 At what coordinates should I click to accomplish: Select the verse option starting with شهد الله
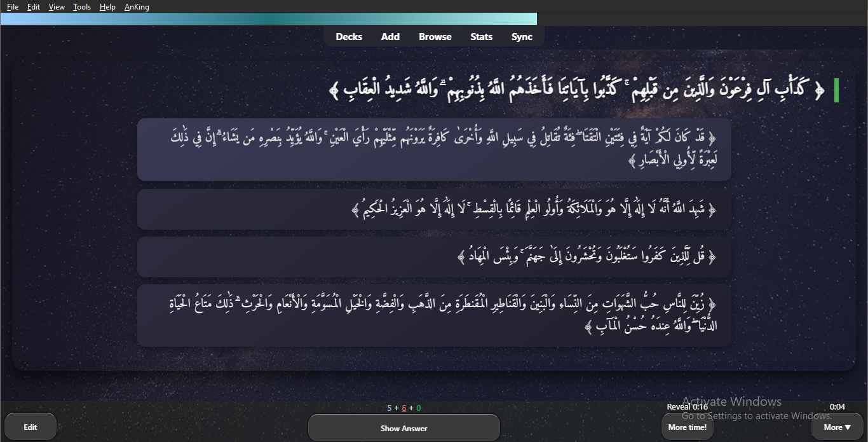pos(434,209)
